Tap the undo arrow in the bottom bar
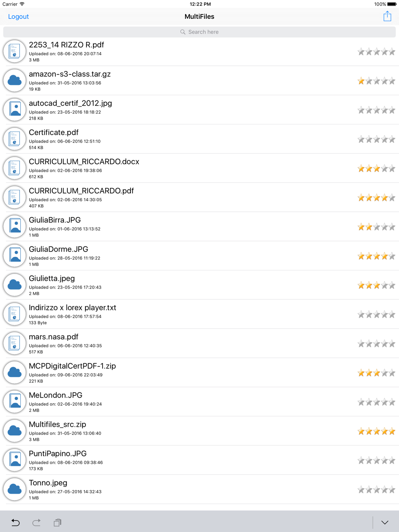This screenshot has height=532, width=399. [x=16, y=522]
